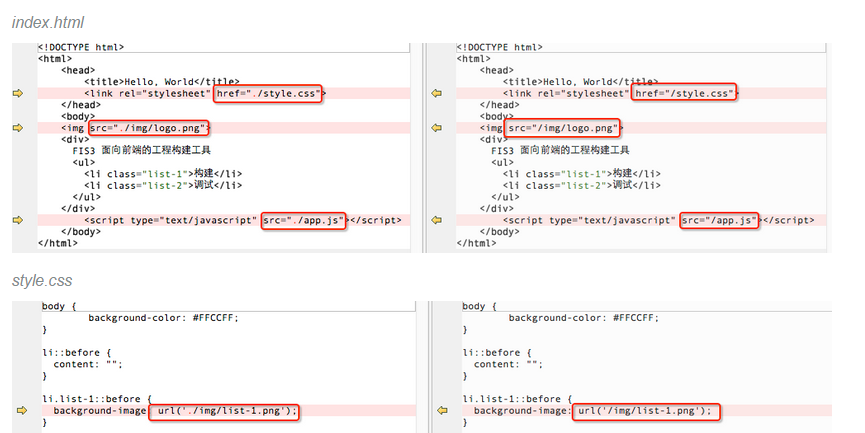Viewport: 865px width, 433px height.
Task: Click 'background-color: #FFCCFF;' in the right style.css pane
Action: [584, 318]
